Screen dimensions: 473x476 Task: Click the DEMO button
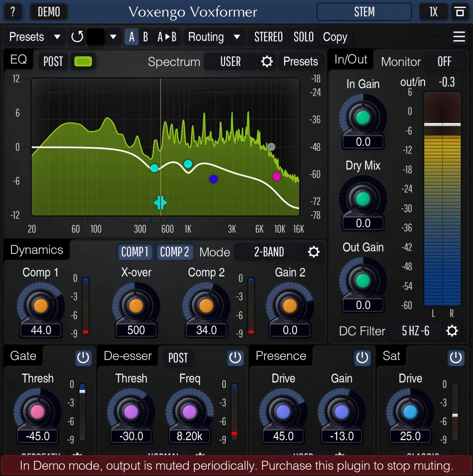pos(49,12)
